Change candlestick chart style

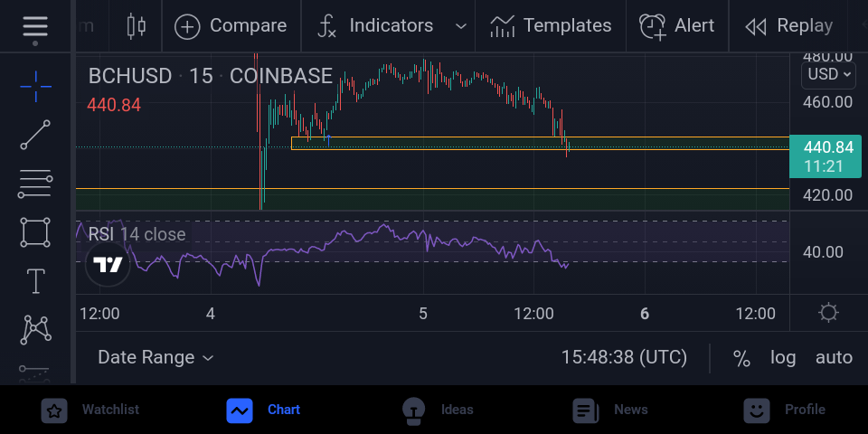click(136, 26)
